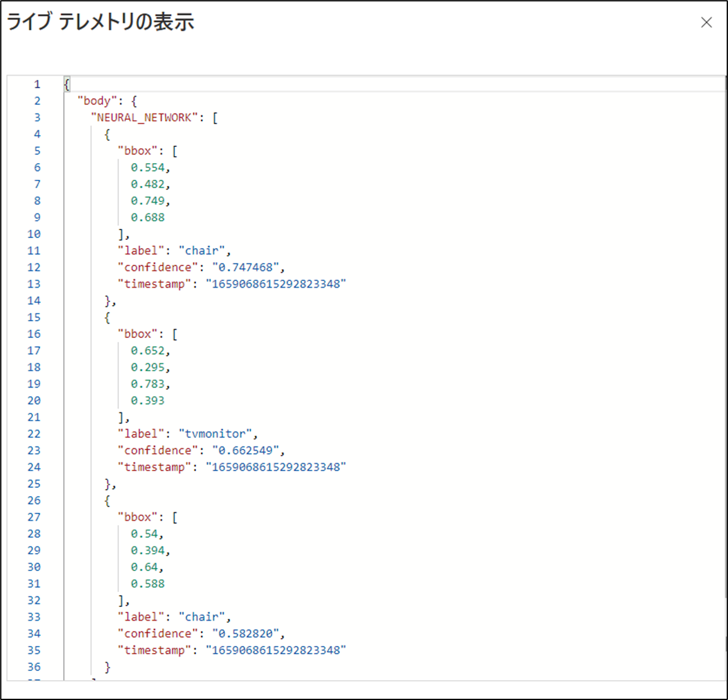This screenshot has width=728, height=700.
Task: Click the opening brace on line 26
Action: [107, 501]
